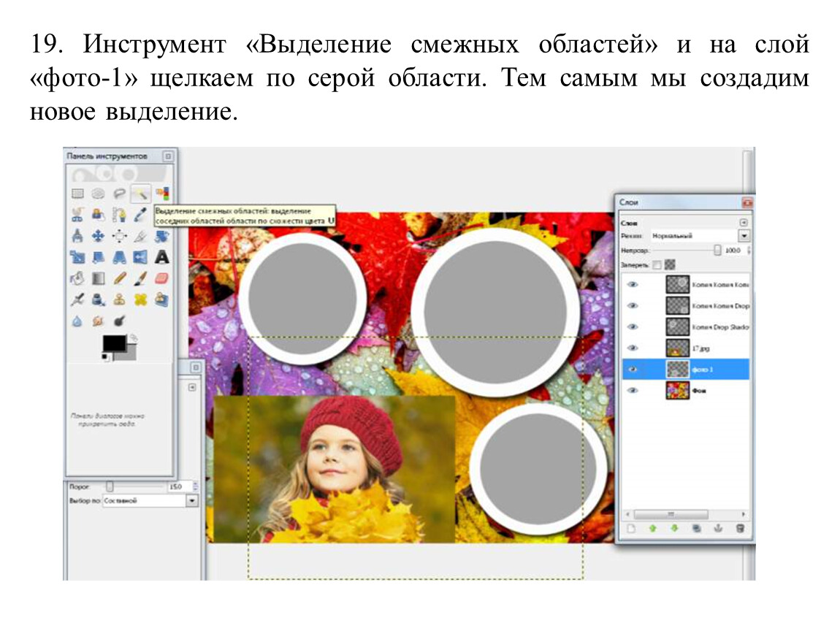The height and width of the screenshot is (631, 840).
Task: Select the 17.jpg layer thumbnail
Action: 677,348
